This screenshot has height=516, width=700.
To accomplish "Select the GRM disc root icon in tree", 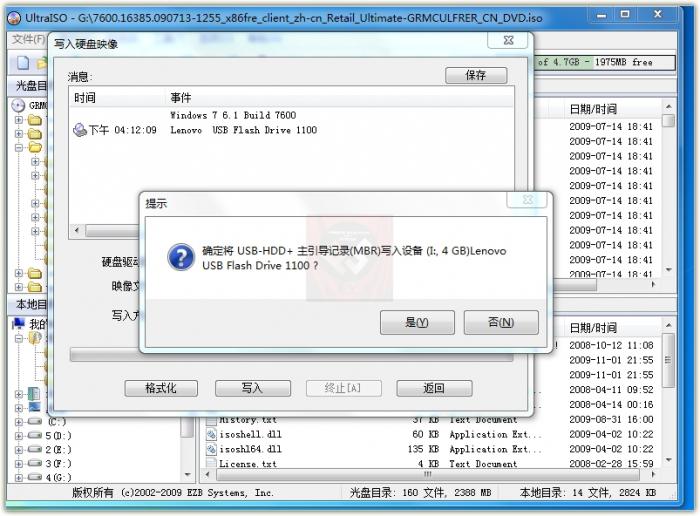I will (18, 105).
